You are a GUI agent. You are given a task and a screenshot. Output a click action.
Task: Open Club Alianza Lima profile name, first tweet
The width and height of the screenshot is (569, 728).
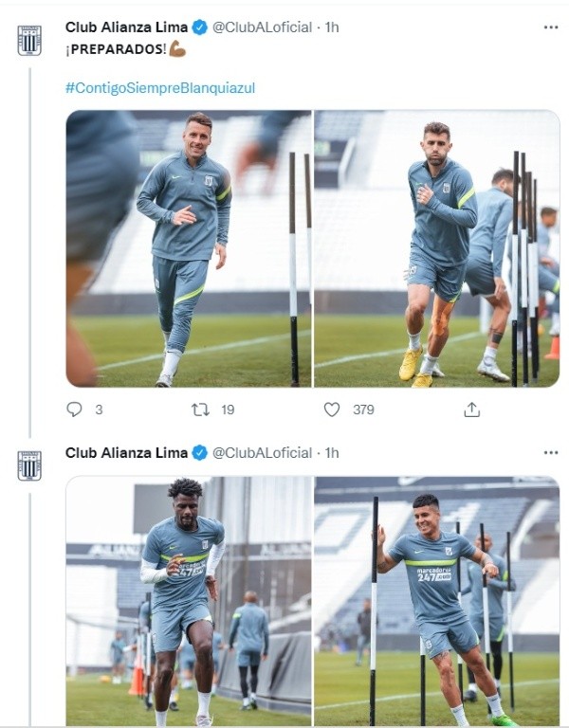pyautogui.click(x=126, y=27)
